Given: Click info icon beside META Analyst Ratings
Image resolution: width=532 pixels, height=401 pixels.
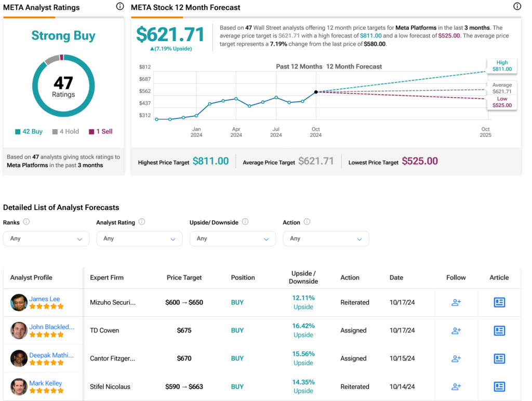Looking at the screenshot, I should coord(120,7).
